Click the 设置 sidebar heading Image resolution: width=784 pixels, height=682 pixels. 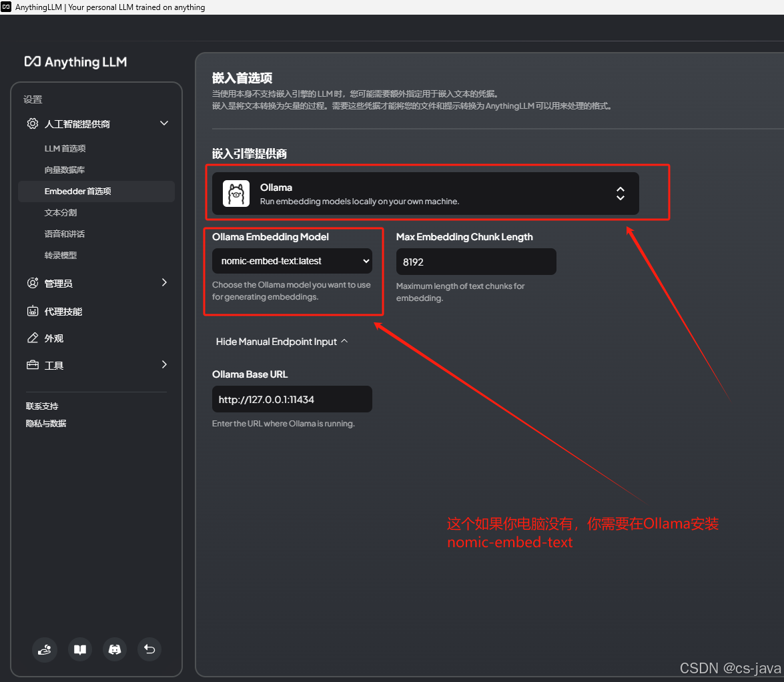(33, 99)
